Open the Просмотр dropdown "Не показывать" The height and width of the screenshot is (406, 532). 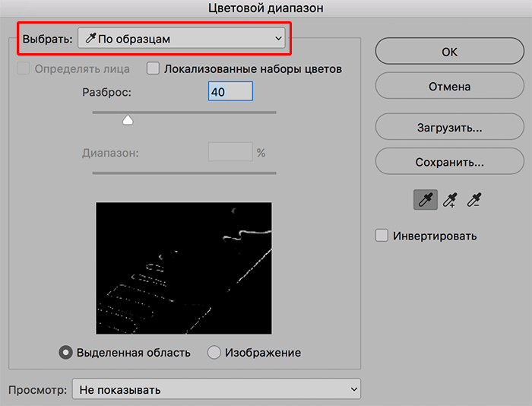pos(217,389)
